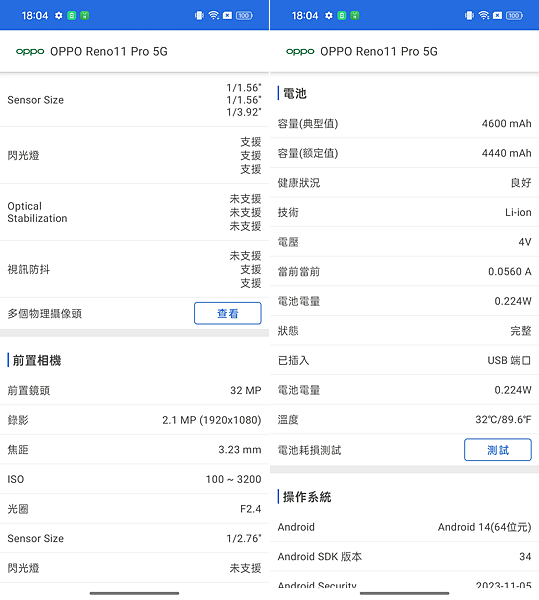539x600 pixels.
Task: Tap first green app notification icon, left status bar
Action: pos(72,16)
